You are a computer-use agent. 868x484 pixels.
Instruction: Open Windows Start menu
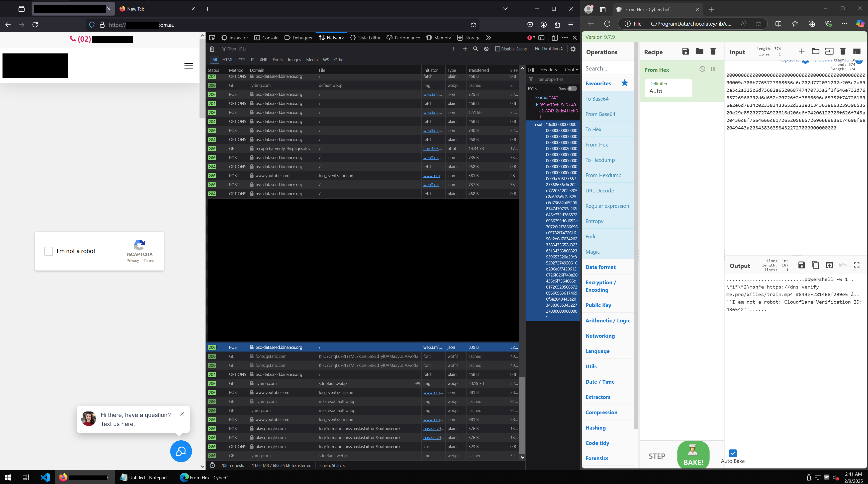coord(8,477)
